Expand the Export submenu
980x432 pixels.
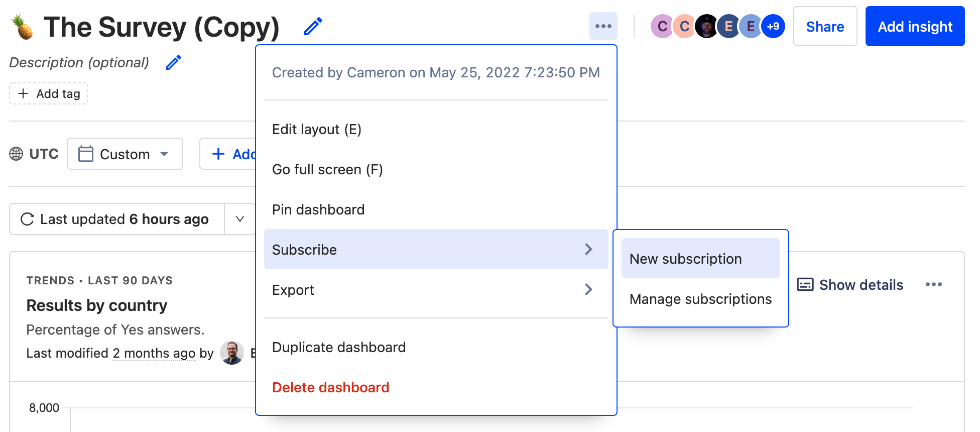click(436, 290)
